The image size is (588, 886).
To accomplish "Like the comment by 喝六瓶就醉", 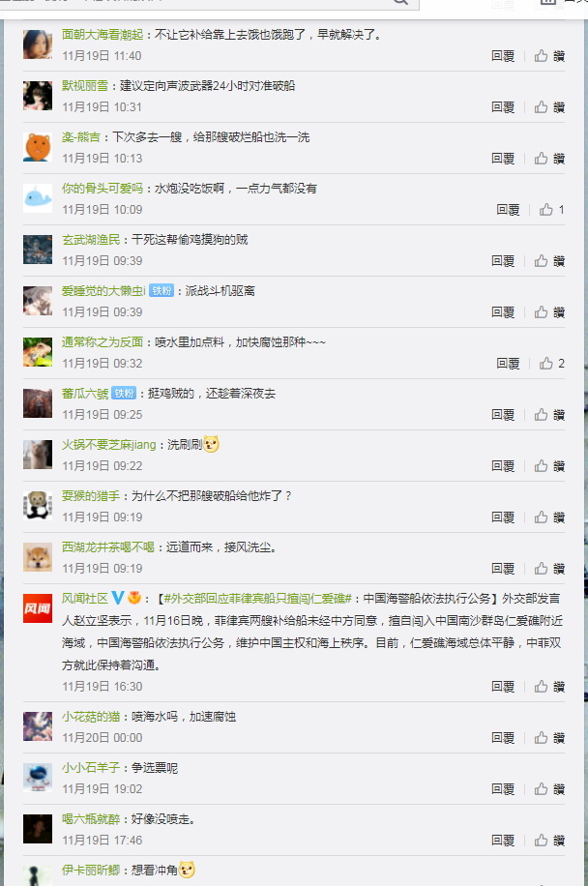I will pos(549,841).
